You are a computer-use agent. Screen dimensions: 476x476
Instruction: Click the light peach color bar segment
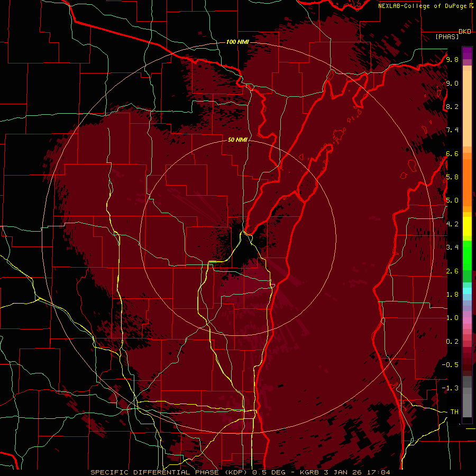point(467,108)
